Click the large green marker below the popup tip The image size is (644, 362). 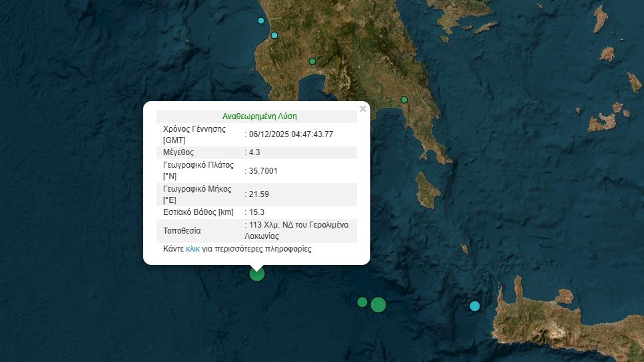tap(257, 273)
